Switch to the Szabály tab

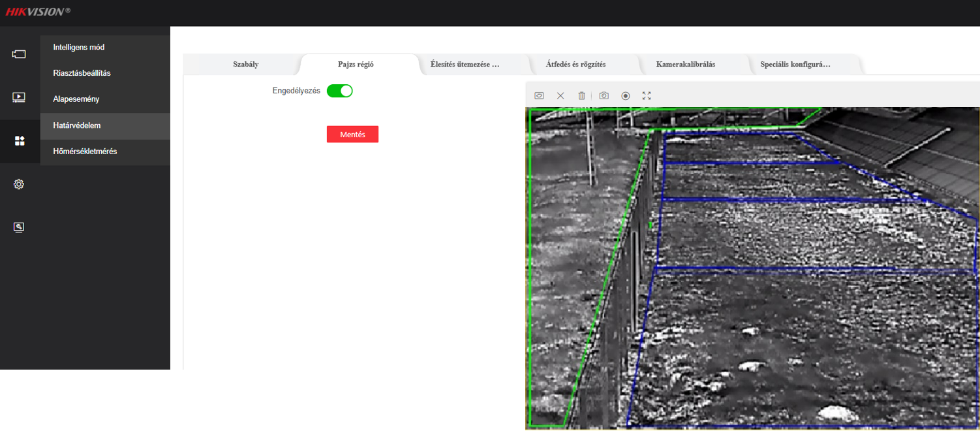(245, 65)
